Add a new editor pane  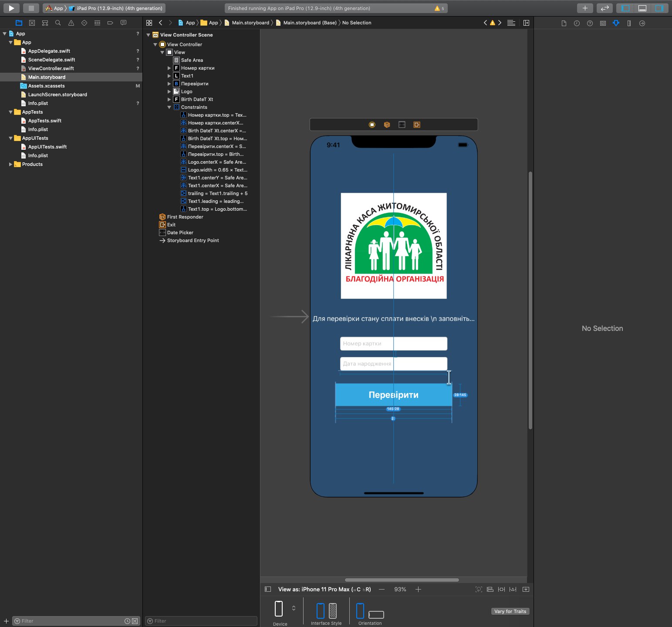526,23
